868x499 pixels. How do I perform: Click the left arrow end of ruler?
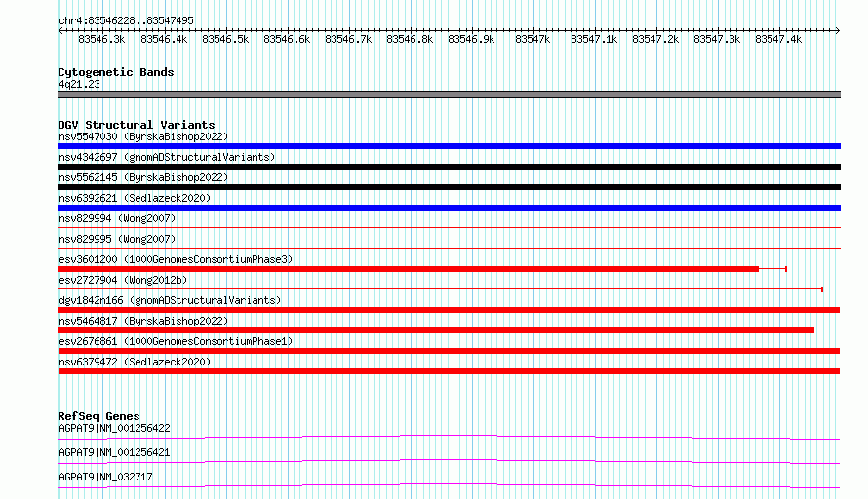pos(60,31)
